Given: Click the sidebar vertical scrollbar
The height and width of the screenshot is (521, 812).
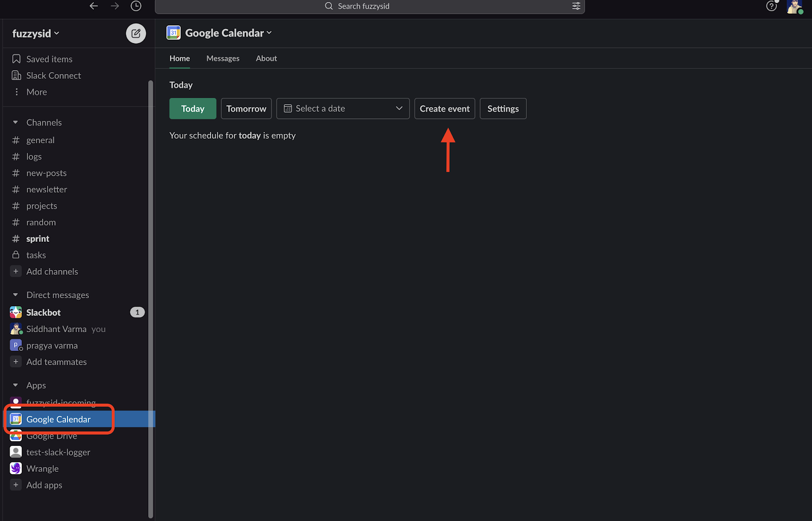Looking at the screenshot, I should (x=150, y=299).
